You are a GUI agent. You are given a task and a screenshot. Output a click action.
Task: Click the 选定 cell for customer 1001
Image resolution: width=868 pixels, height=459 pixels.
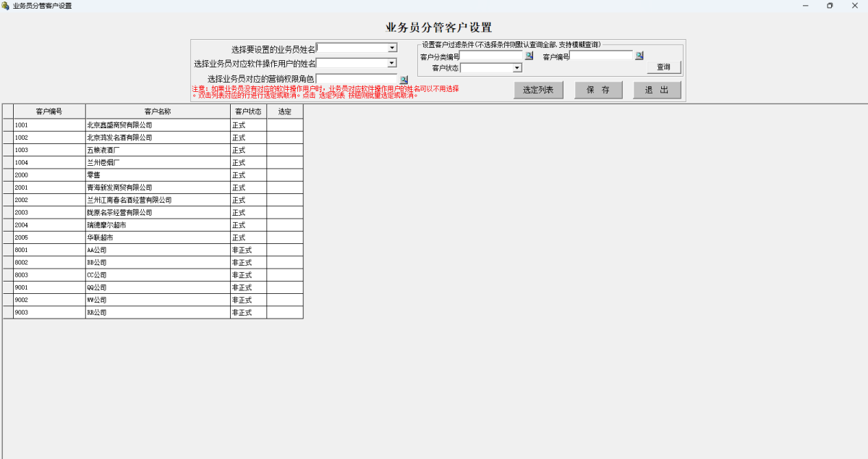tap(284, 125)
